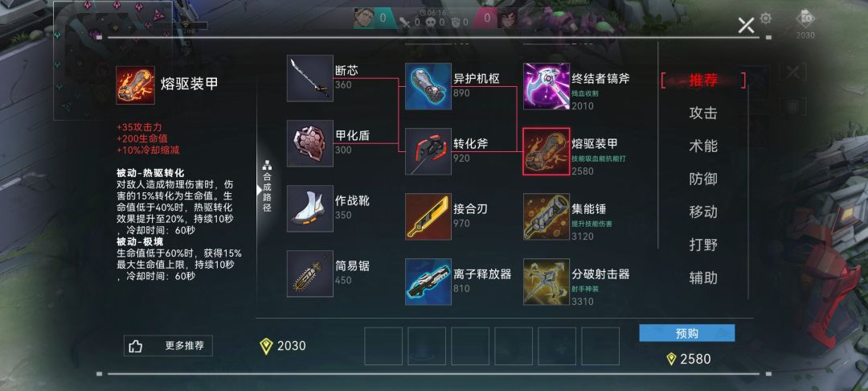The height and width of the screenshot is (391, 868).
Task: Choose the 作战靴 boots icon
Action: [x=310, y=208]
